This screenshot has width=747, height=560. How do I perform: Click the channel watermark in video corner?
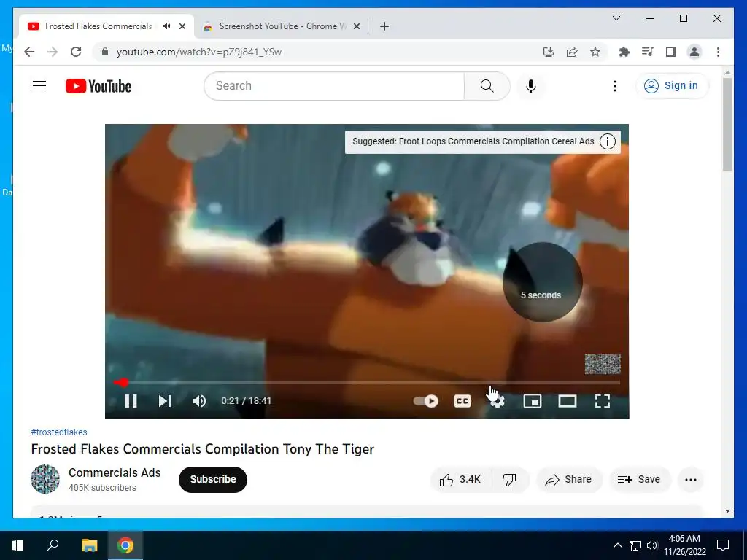[603, 365]
